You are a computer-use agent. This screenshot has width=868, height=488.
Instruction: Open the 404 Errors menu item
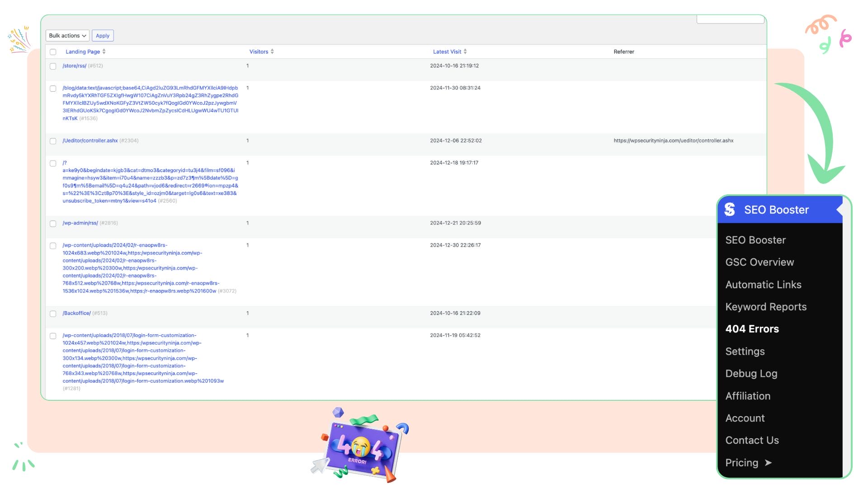(x=752, y=329)
